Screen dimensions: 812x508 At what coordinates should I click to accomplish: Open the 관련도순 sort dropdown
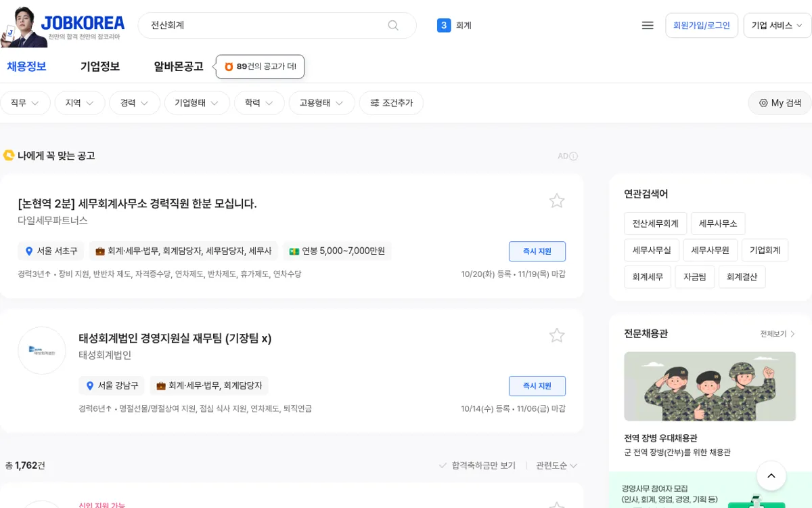pyautogui.click(x=557, y=465)
